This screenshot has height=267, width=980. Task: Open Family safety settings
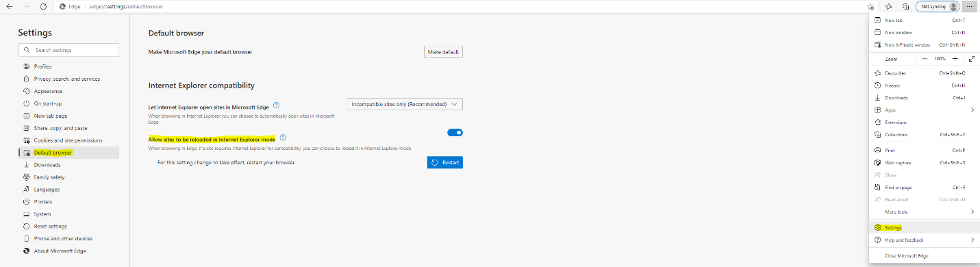click(68, 177)
